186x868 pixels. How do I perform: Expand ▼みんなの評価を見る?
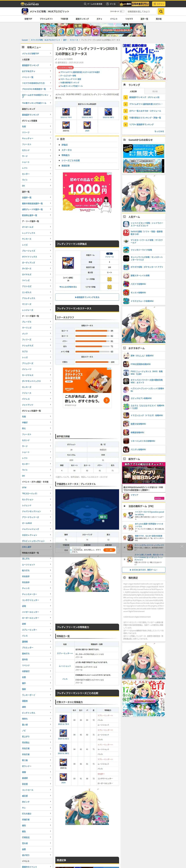pos(68,287)
